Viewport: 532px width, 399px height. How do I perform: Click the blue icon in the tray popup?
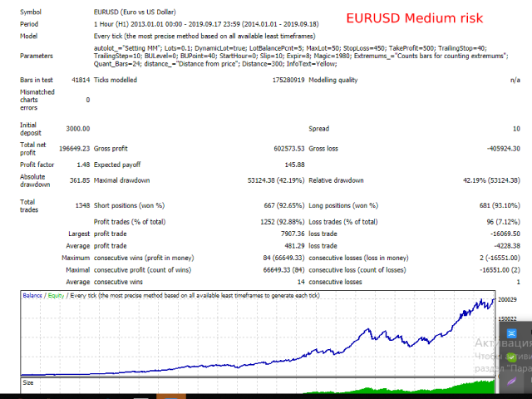coord(511,333)
